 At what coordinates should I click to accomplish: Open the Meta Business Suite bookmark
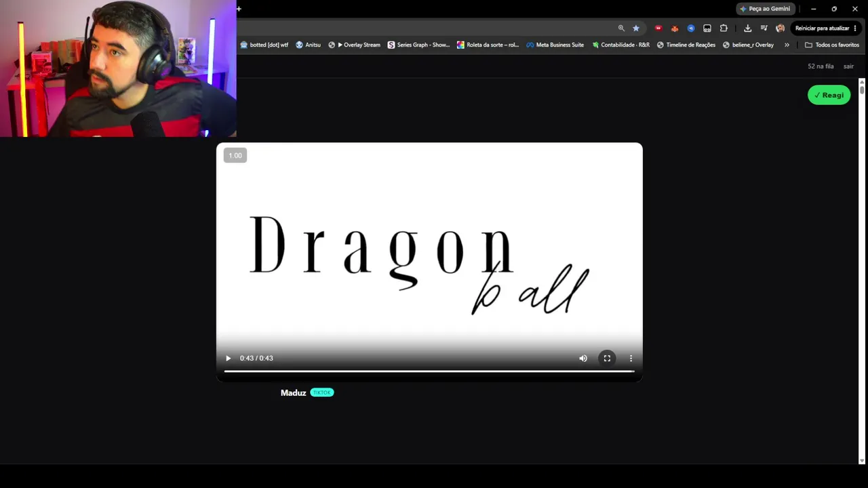coord(555,45)
